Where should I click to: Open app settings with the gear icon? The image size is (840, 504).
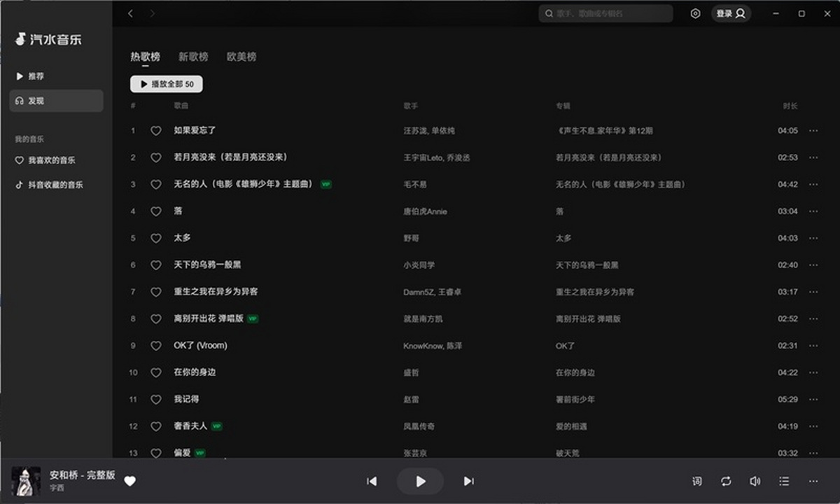pos(695,13)
